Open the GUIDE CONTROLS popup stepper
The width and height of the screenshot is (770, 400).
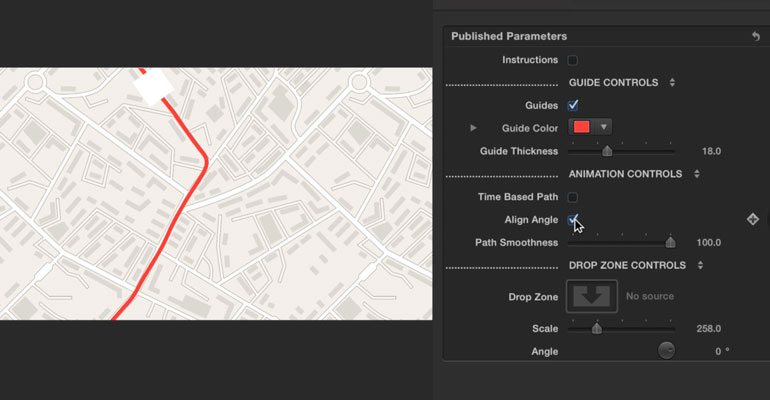coord(672,82)
